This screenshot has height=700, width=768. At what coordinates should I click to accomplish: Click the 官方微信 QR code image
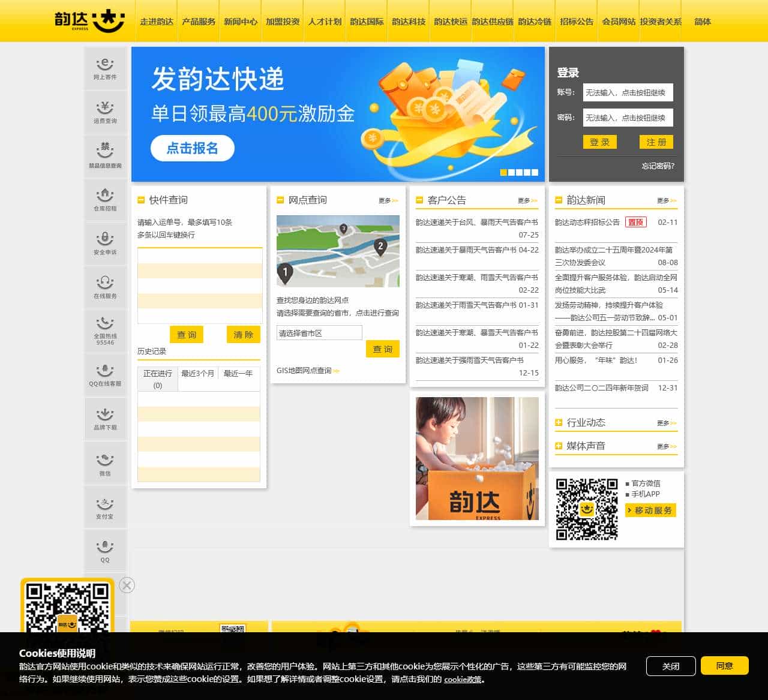(x=586, y=509)
